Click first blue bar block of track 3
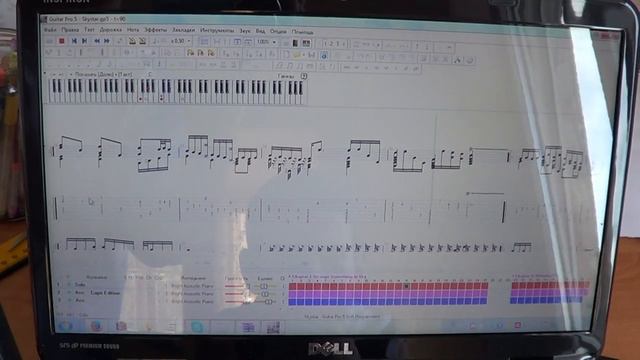Screen dimensions: 640x360 293,302
